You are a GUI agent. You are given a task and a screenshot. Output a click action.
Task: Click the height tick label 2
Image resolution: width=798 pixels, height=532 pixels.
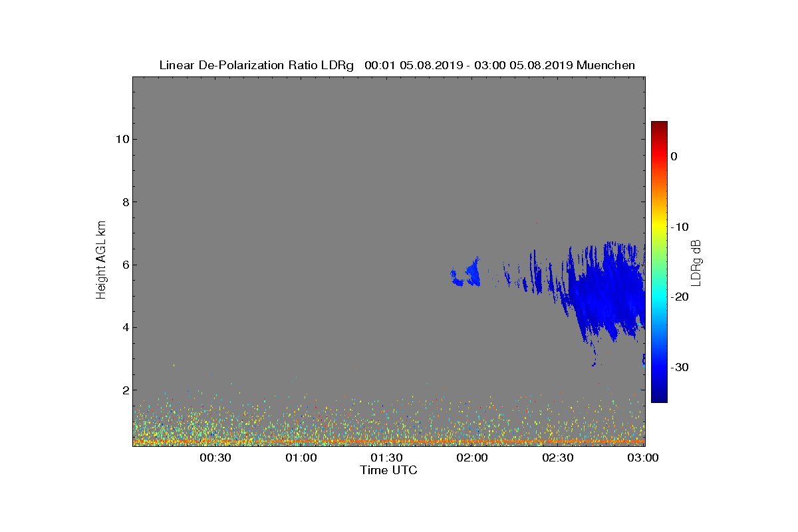[x=124, y=390]
